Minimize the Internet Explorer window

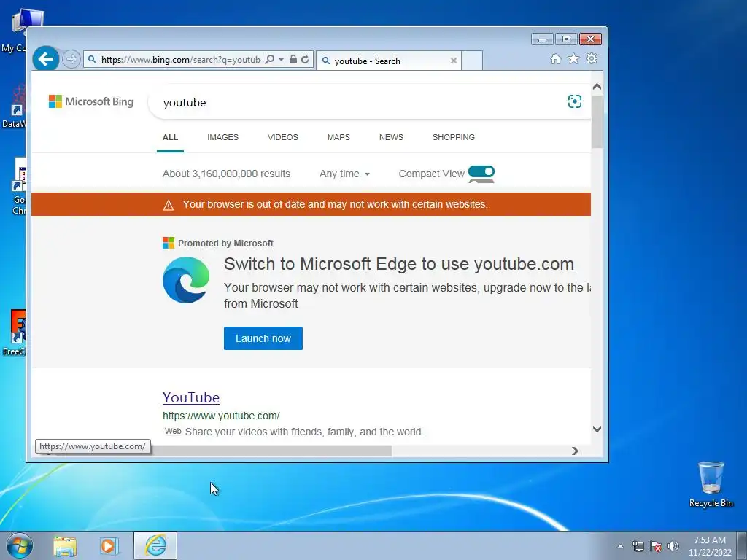(x=542, y=39)
